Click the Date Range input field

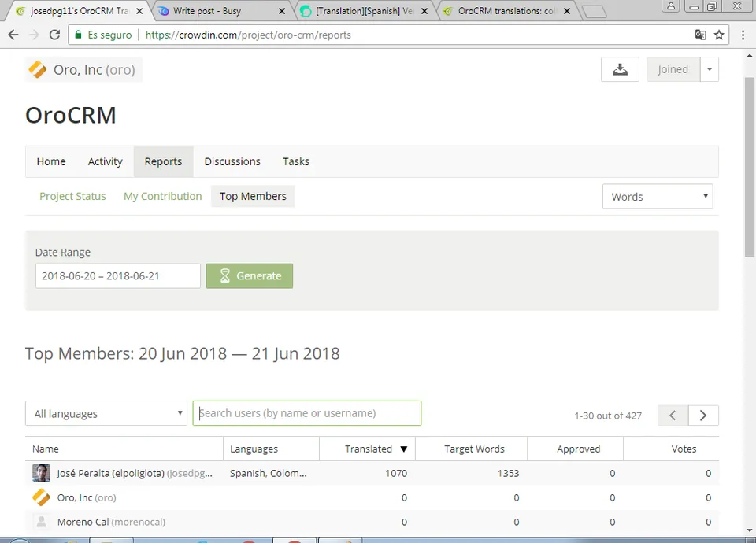[x=117, y=276]
